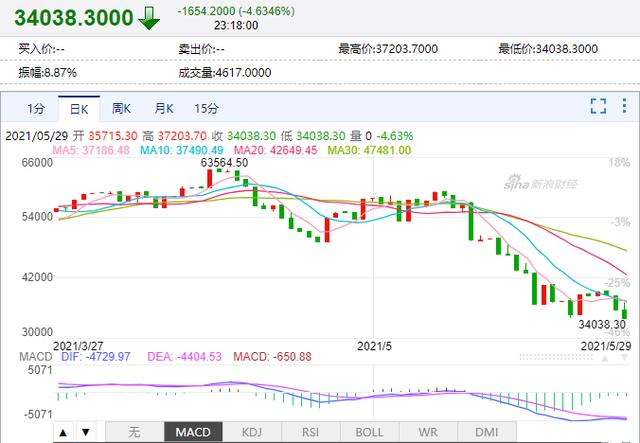Select the MACD indicator button

[x=193, y=432]
